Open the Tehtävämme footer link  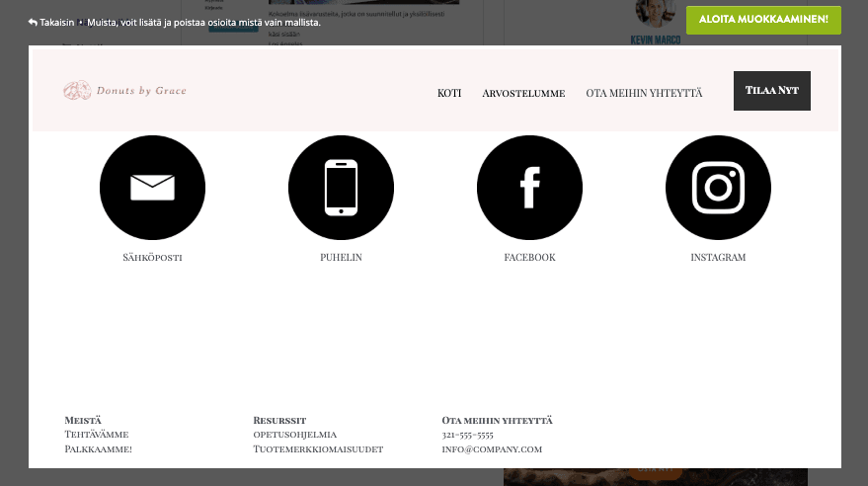[x=97, y=435]
